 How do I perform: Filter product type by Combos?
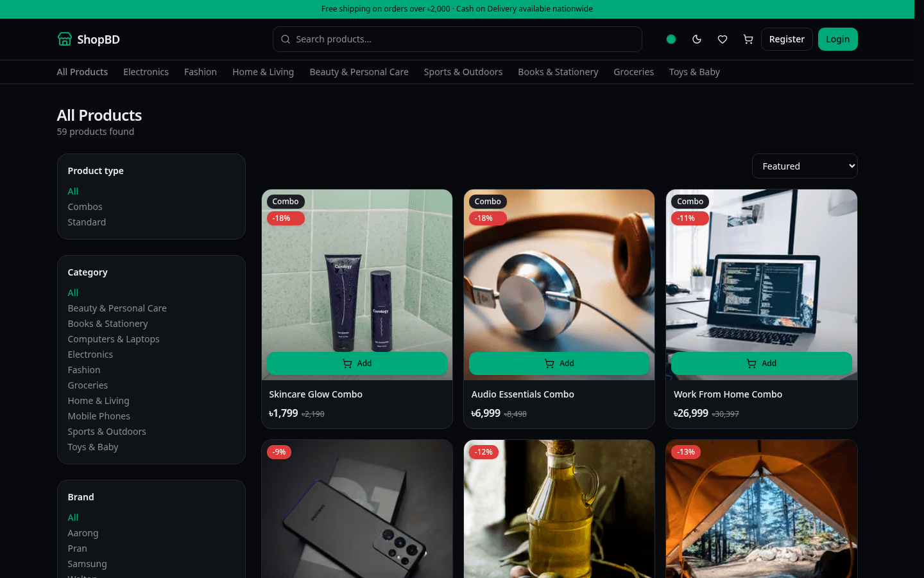[x=85, y=207]
